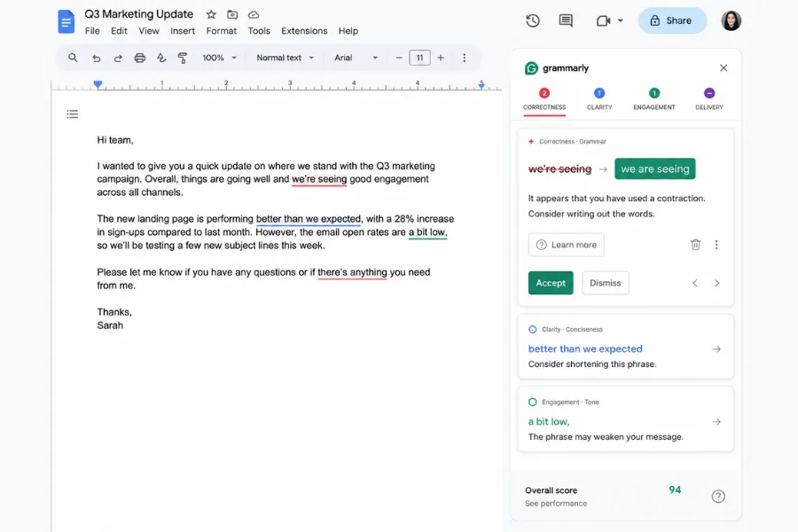Open the account profile picture
798x532 pixels.
pos(731,20)
